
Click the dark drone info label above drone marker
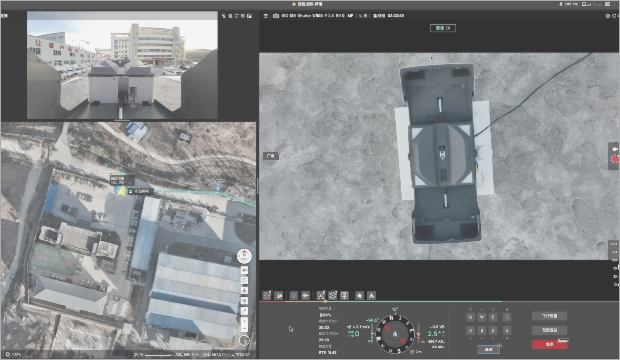(x=122, y=180)
